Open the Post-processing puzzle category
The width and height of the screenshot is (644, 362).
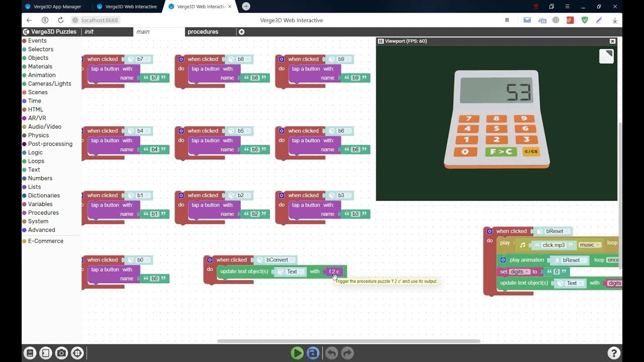pyautogui.click(x=50, y=144)
